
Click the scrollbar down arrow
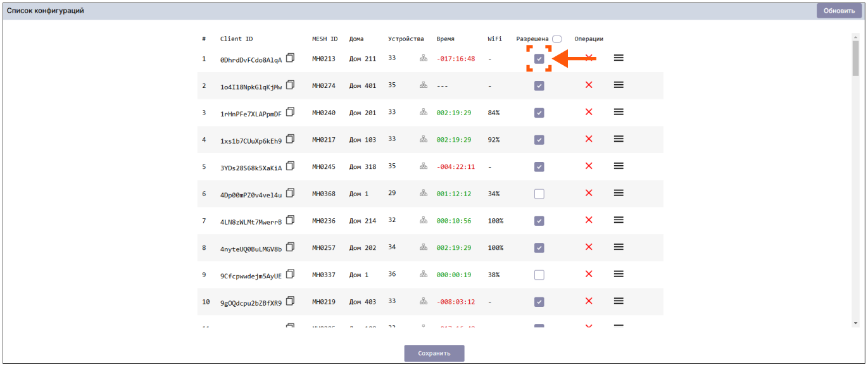coord(855,323)
